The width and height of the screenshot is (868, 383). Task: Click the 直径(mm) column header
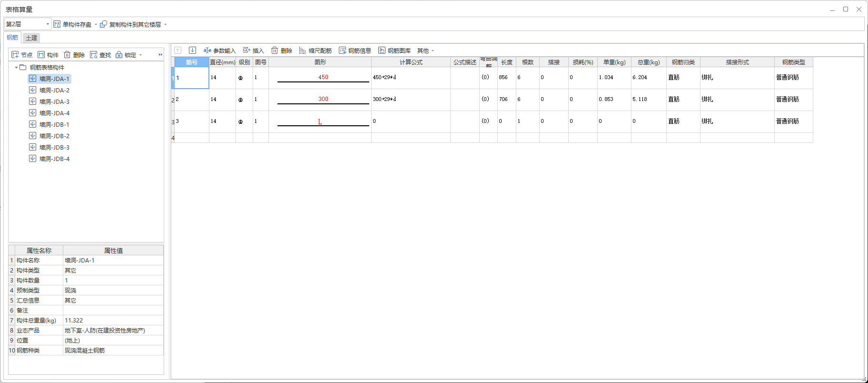coord(223,62)
